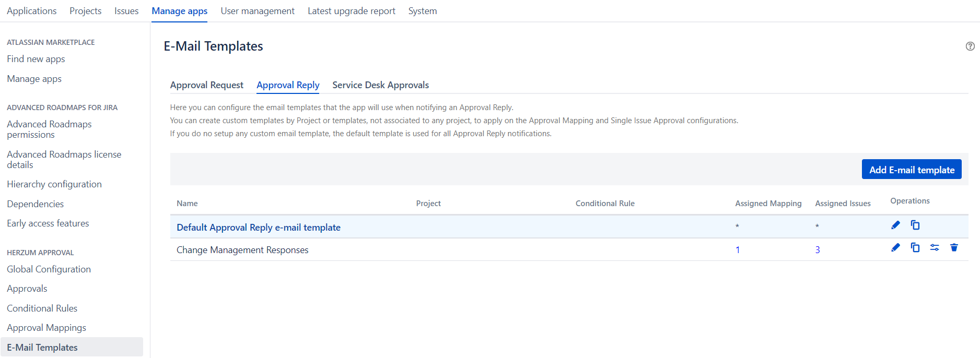Open Hierarchy configuration
Image resolution: width=980 pixels, height=358 pixels.
tap(54, 184)
